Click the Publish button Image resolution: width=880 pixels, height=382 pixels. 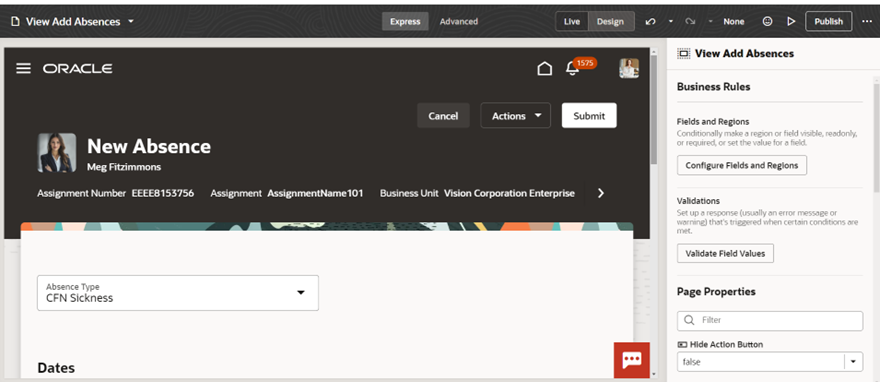pos(828,21)
